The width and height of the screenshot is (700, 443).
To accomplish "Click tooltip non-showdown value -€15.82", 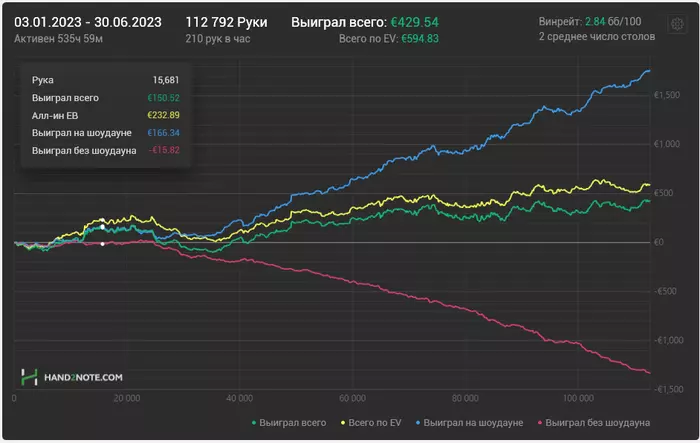I will (x=164, y=150).
